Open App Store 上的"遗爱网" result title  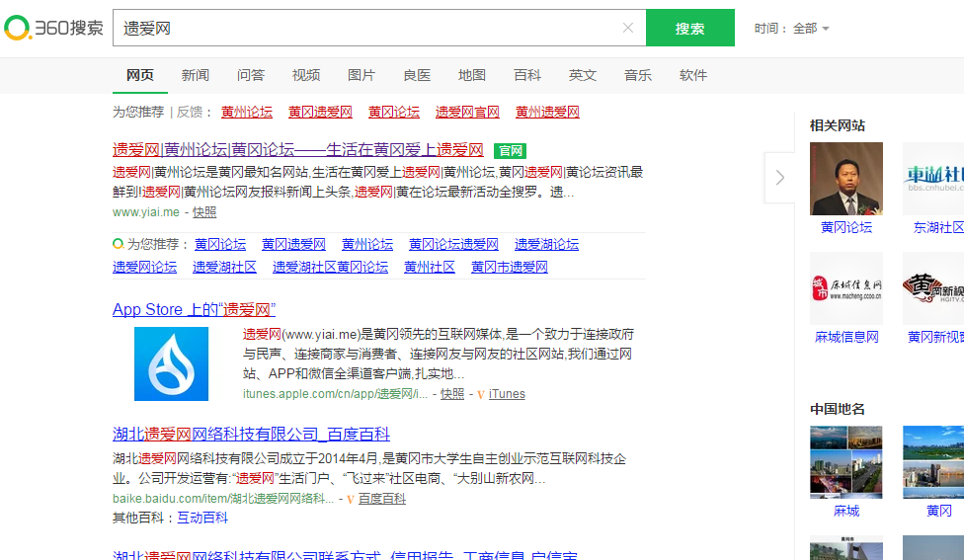coord(194,309)
